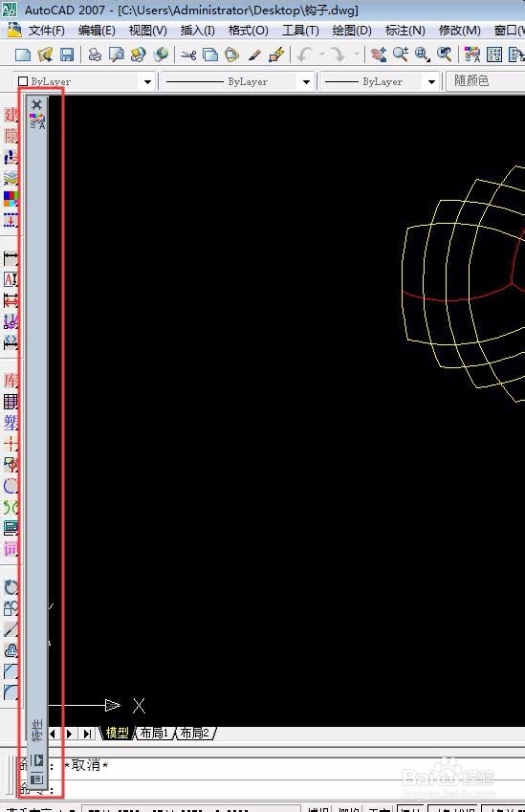Click the New drawing icon
This screenshot has width=525, height=812.
[23, 55]
